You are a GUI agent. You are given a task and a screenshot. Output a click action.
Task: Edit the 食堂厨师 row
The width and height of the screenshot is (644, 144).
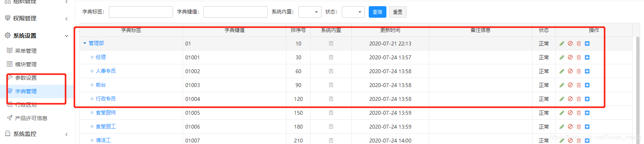point(562,113)
